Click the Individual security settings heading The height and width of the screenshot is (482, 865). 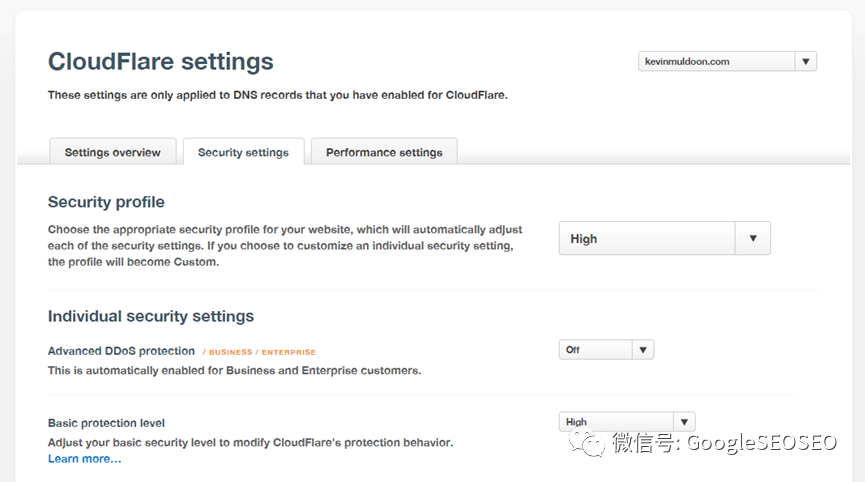151,316
